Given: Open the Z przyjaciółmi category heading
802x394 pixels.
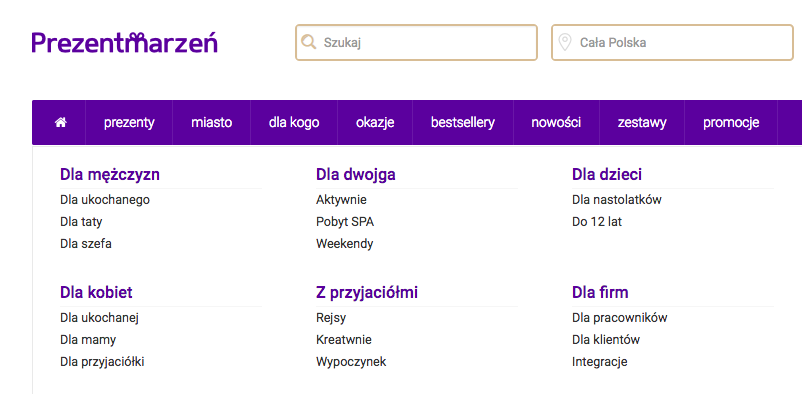Looking at the screenshot, I should [367, 293].
